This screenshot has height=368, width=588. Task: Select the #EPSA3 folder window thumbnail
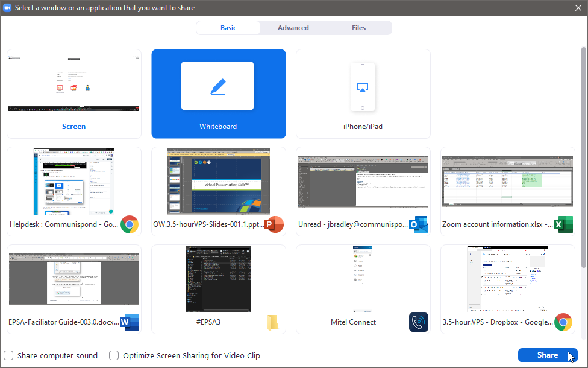pos(218,279)
